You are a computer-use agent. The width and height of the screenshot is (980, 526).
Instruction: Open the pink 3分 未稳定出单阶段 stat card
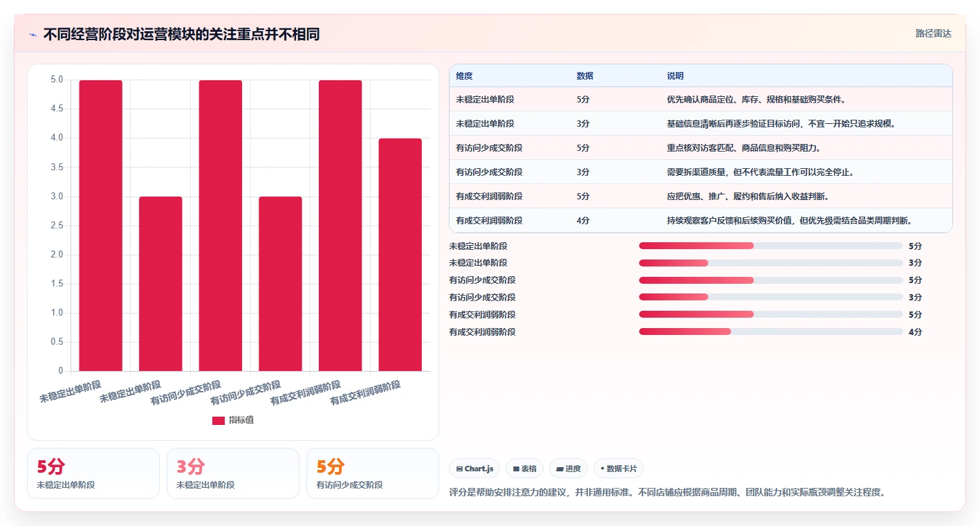click(x=233, y=473)
